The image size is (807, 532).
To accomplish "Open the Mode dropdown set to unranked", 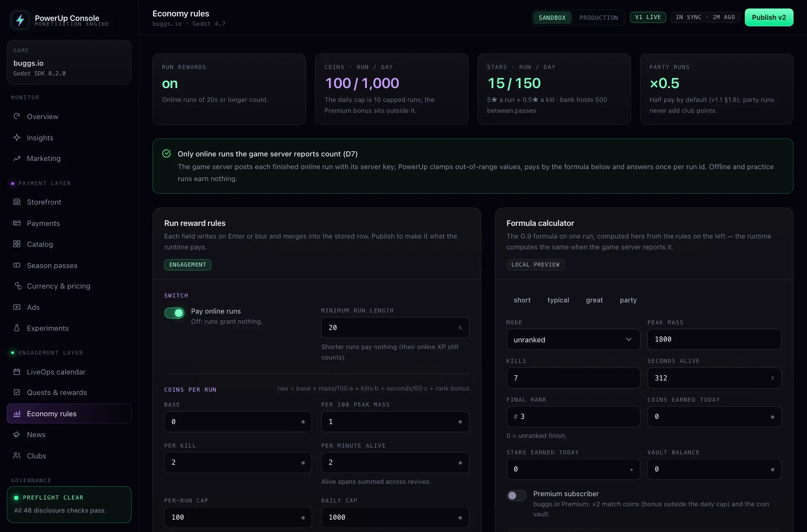I will click(573, 339).
